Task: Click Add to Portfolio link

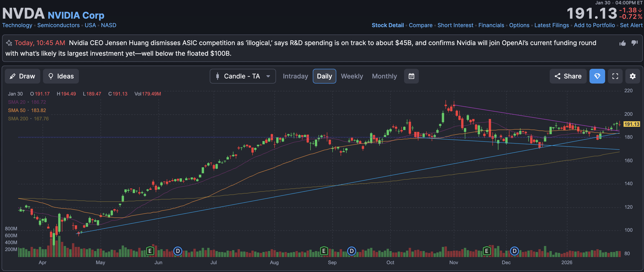Action: 594,25
